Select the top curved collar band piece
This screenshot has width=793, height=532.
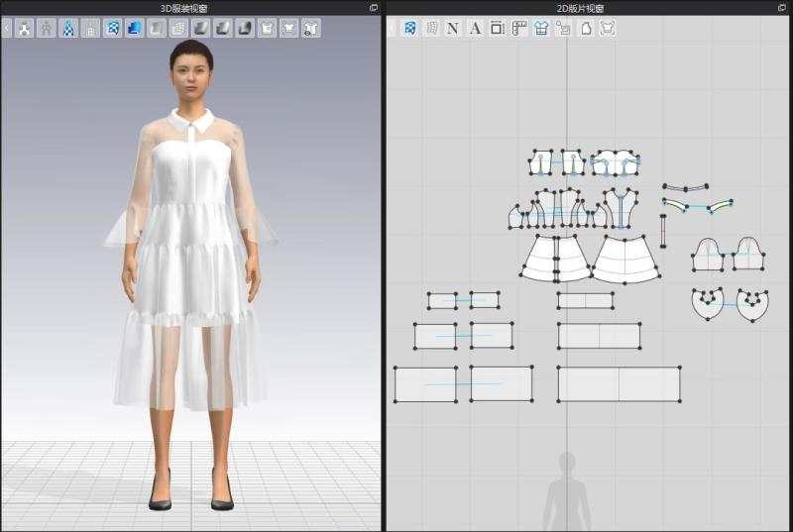pyautogui.click(x=685, y=187)
